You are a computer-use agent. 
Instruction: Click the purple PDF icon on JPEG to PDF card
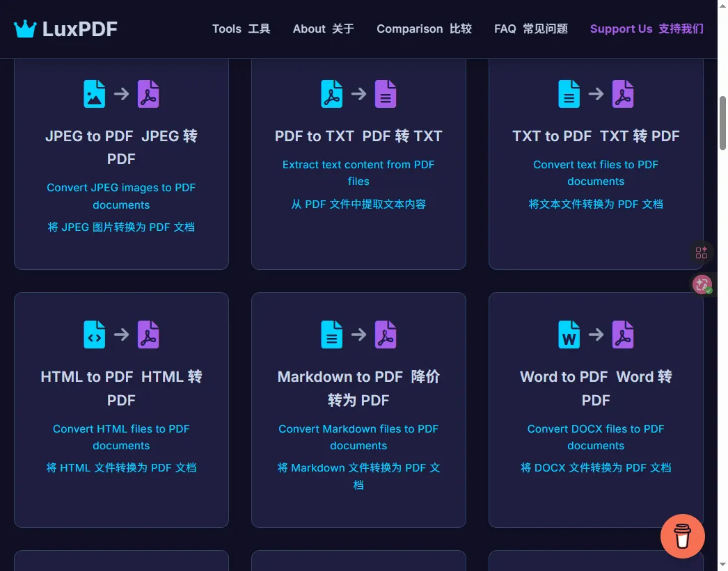pyautogui.click(x=148, y=94)
